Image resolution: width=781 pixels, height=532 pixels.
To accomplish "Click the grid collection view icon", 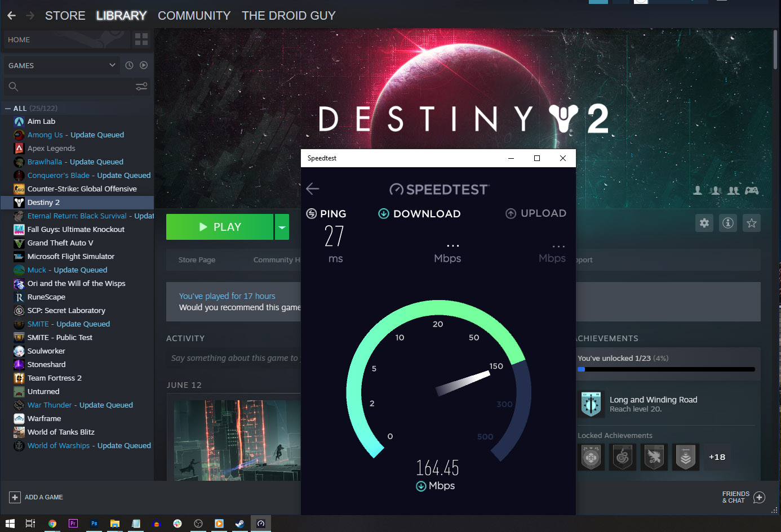I will tap(141, 39).
